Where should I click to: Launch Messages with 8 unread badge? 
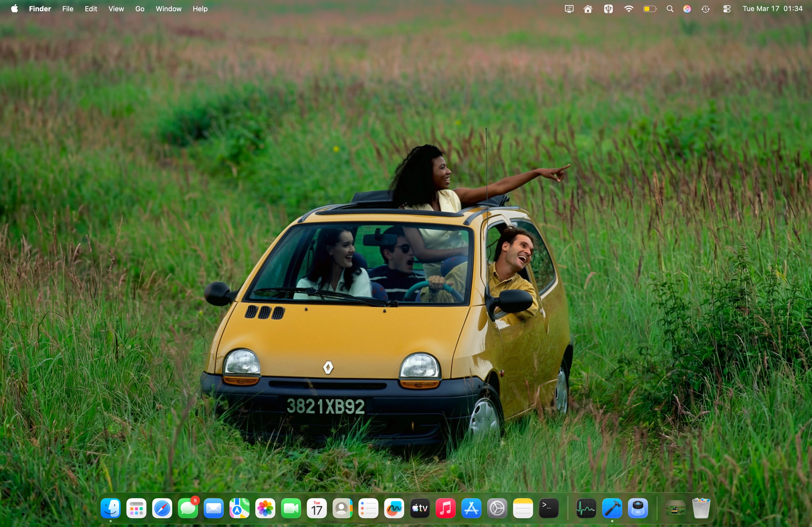[188, 509]
